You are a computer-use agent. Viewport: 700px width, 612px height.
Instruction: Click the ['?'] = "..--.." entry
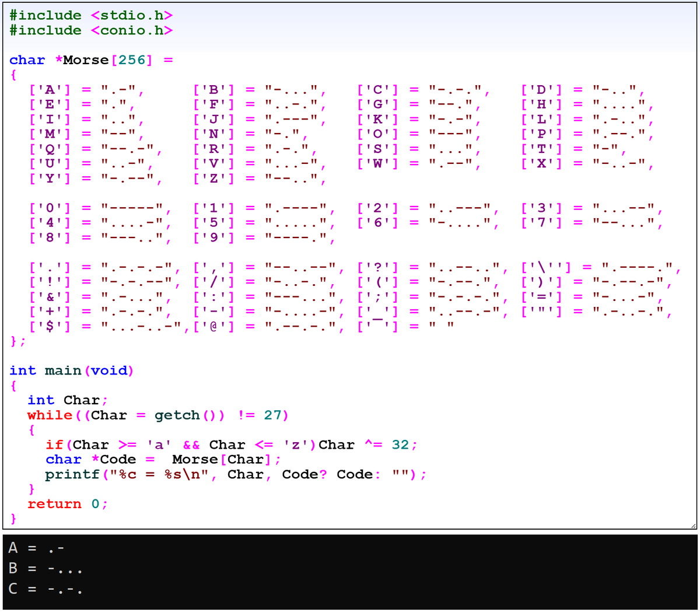pyautogui.click(x=432, y=268)
